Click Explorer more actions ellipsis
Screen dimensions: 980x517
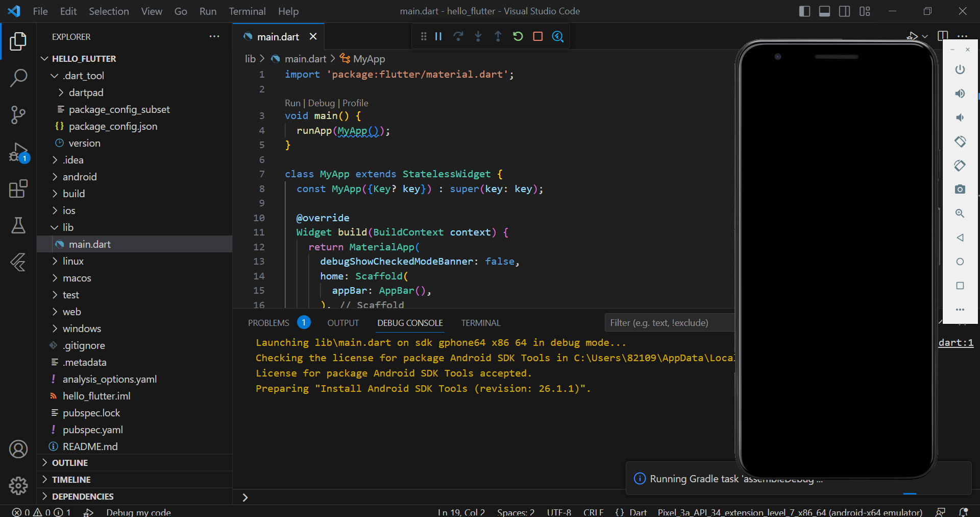point(214,36)
